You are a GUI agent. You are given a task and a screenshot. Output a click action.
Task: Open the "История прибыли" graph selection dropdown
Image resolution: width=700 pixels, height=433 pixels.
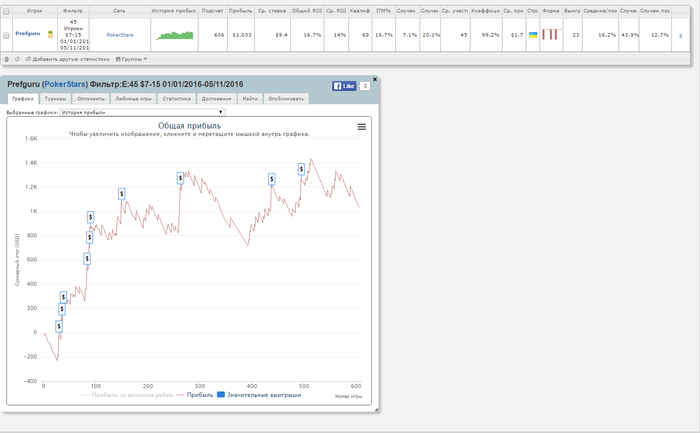pyautogui.click(x=142, y=112)
